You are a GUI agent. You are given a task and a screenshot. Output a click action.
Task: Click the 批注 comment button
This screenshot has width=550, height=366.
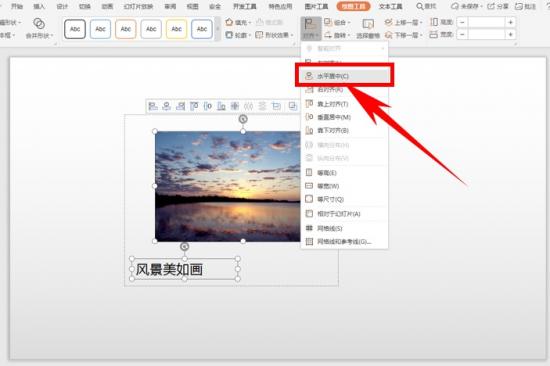pos(525,6)
